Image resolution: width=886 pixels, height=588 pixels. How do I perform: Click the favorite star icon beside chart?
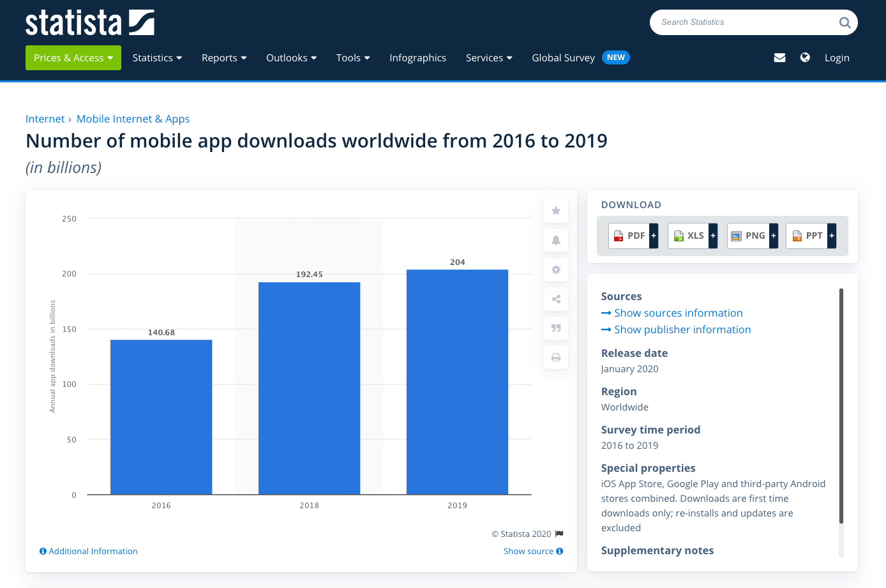point(556,211)
